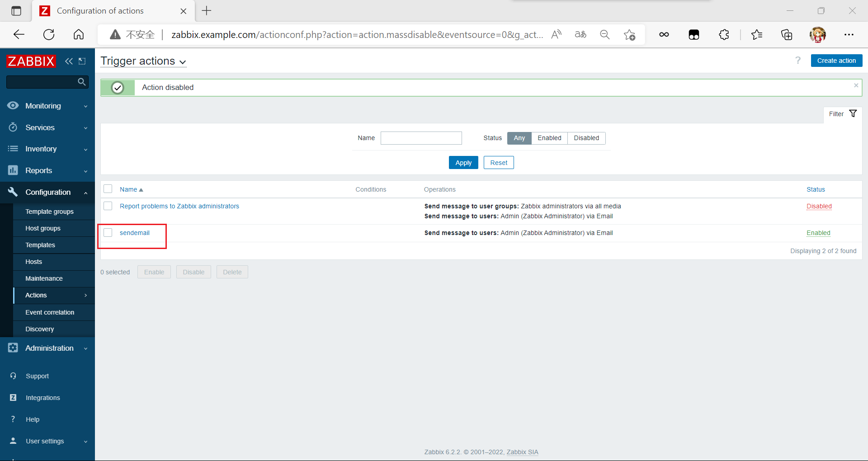Viewport: 868px width, 461px height.
Task: Expand the User settings menu
Action: click(x=85, y=442)
